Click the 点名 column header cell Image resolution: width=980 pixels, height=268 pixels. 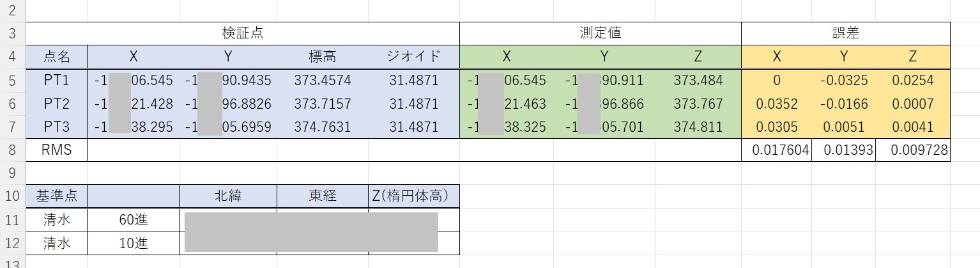click(x=56, y=57)
